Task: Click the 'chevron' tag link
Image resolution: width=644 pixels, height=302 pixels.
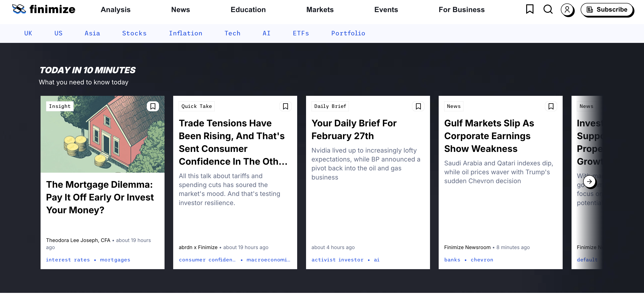Action: click(x=482, y=260)
